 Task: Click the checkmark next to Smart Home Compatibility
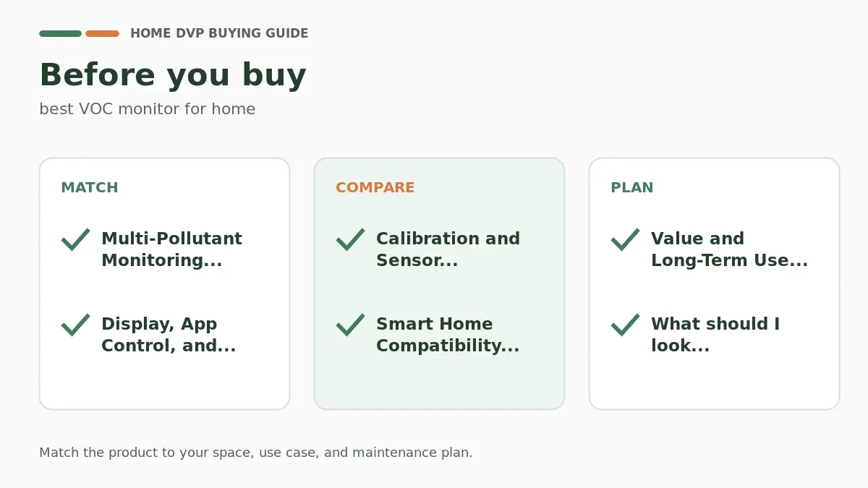[x=350, y=325]
